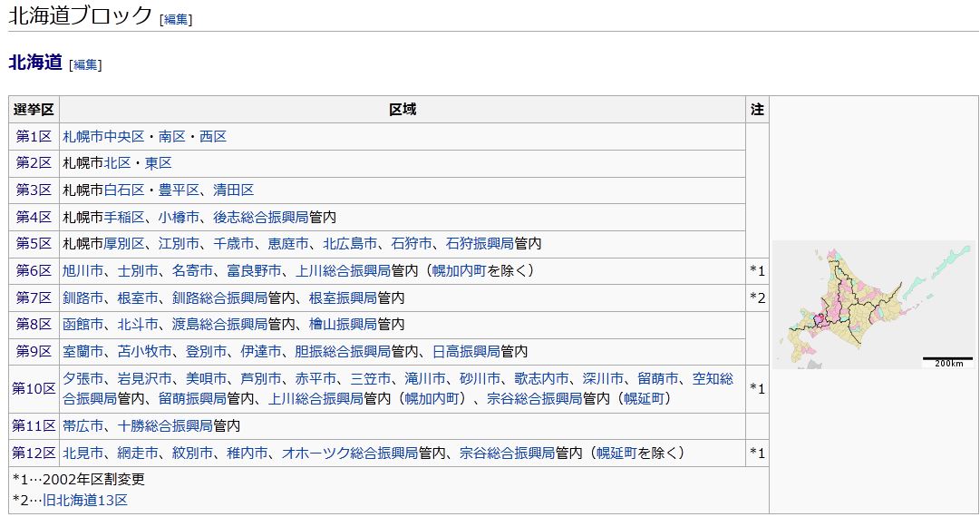
Task: Follow 稚内市 link
Action: pos(247,453)
